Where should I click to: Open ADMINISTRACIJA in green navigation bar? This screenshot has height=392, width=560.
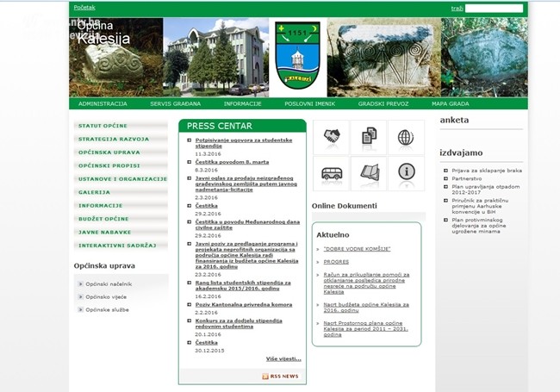coord(103,103)
